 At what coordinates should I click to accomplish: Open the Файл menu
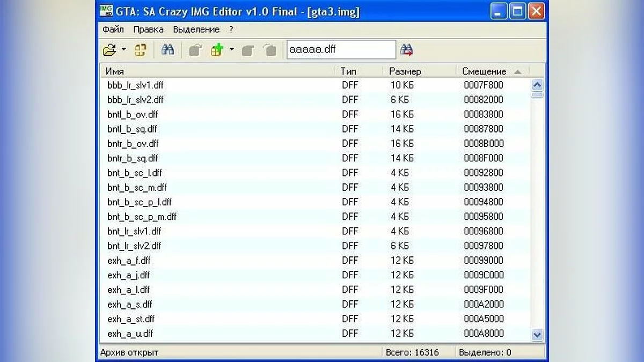(113, 29)
